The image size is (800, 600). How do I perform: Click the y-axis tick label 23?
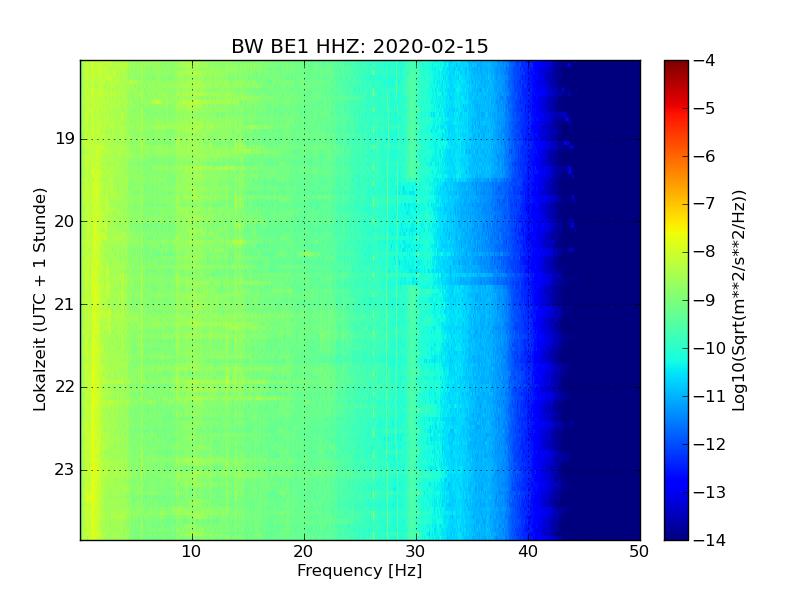tap(64, 469)
